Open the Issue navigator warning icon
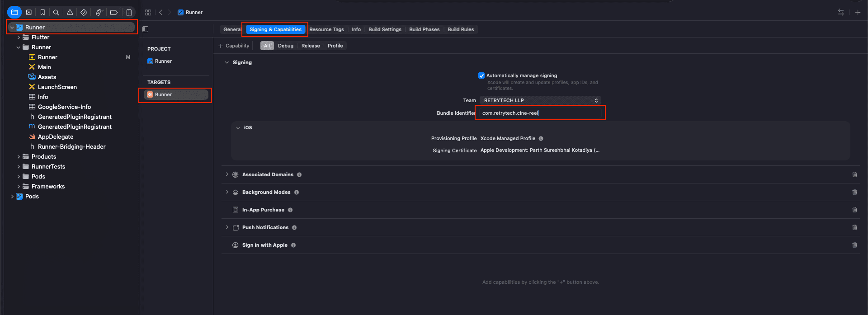 click(70, 13)
